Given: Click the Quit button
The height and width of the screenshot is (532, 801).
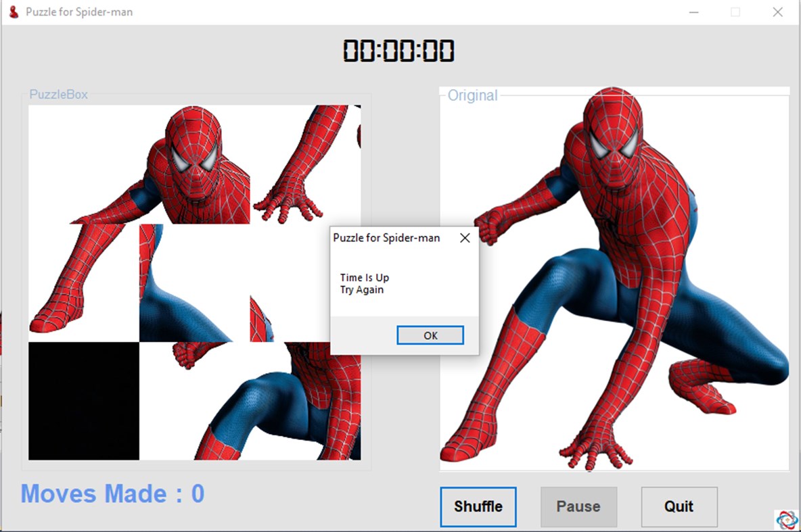Looking at the screenshot, I should 679,506.
